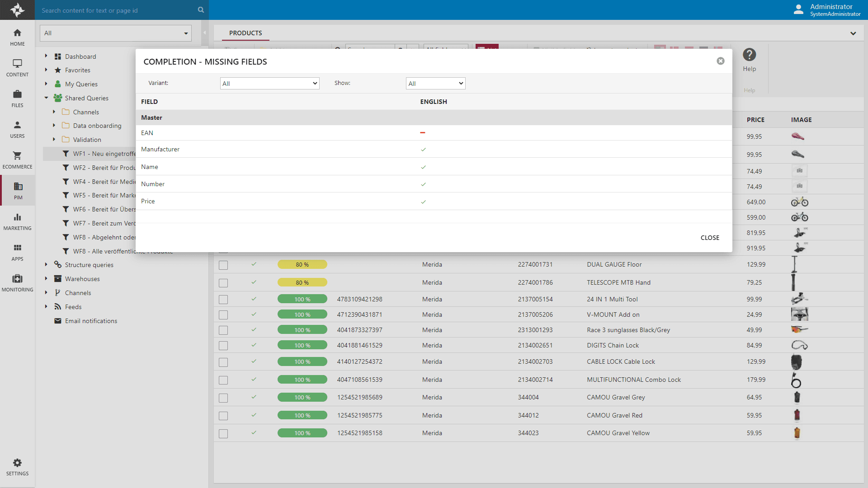Tick checkbox for TELESCOPE MTB Hand row
Viewport: 868px width, 488px height.
click(223, 283)
